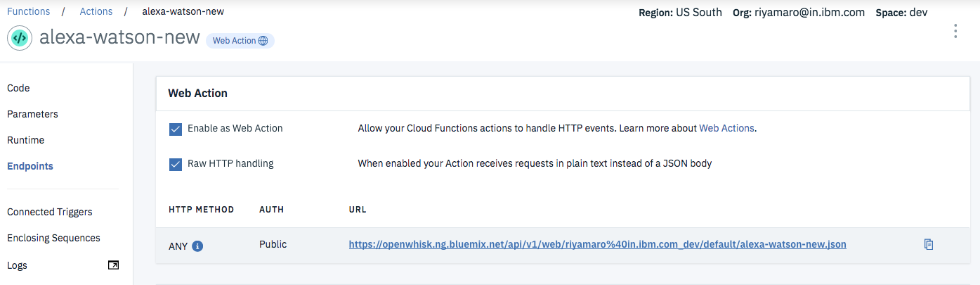Open the three-dot overflow menu
The image size is (980, 285).
[x=955, y=31]
